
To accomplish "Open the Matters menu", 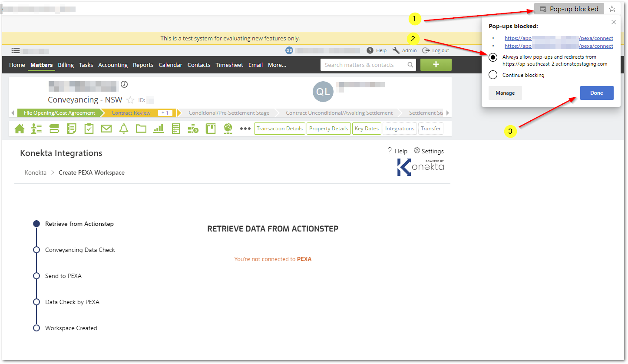I will pos(42,65).
